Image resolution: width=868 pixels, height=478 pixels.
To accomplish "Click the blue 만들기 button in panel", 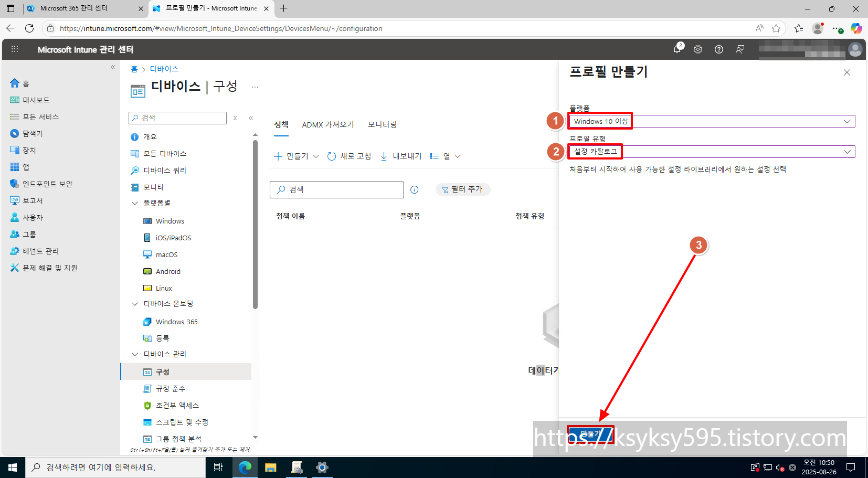I will 590,434.
